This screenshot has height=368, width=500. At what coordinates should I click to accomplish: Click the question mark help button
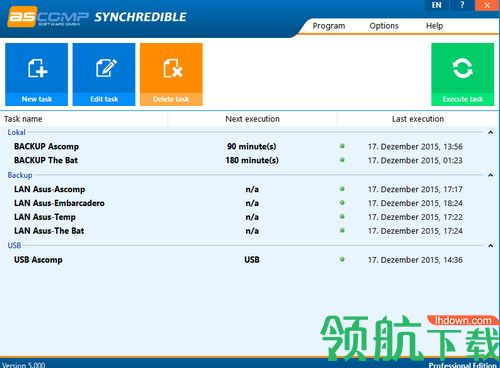(462, 5)
